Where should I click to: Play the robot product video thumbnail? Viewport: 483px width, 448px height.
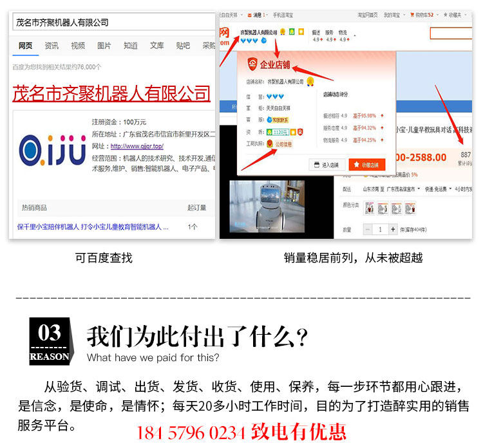tap(267, 206)
